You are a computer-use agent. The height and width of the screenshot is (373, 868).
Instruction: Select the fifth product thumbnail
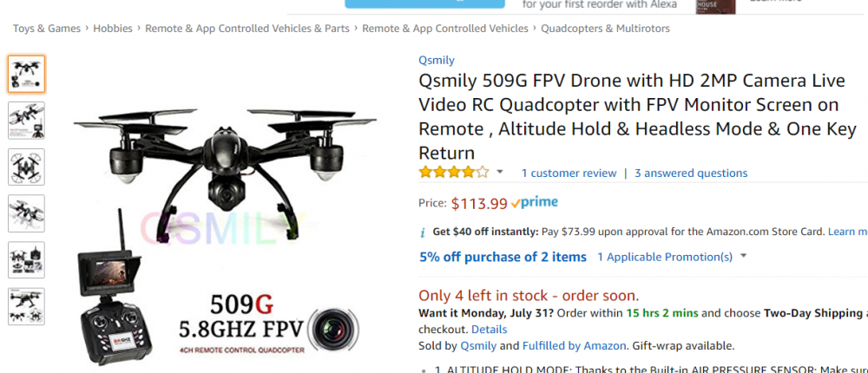pyautogui.click(x=26, y=259)
